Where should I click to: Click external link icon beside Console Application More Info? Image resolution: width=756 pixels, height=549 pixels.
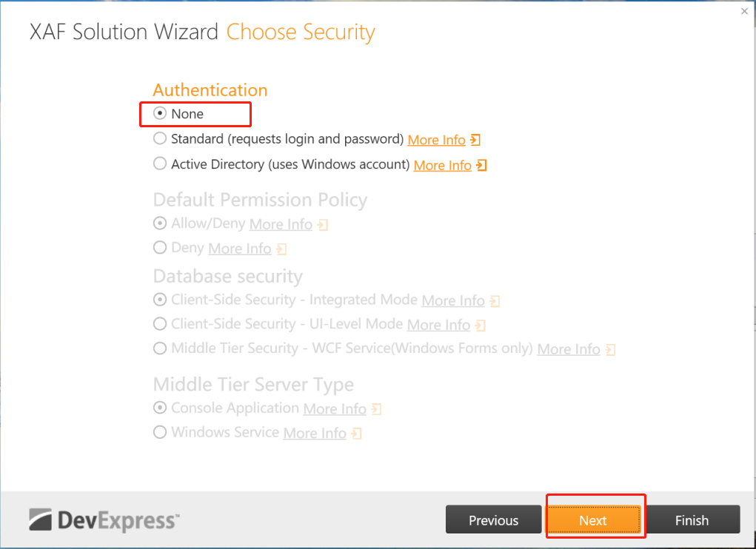[x=377, y=409]
